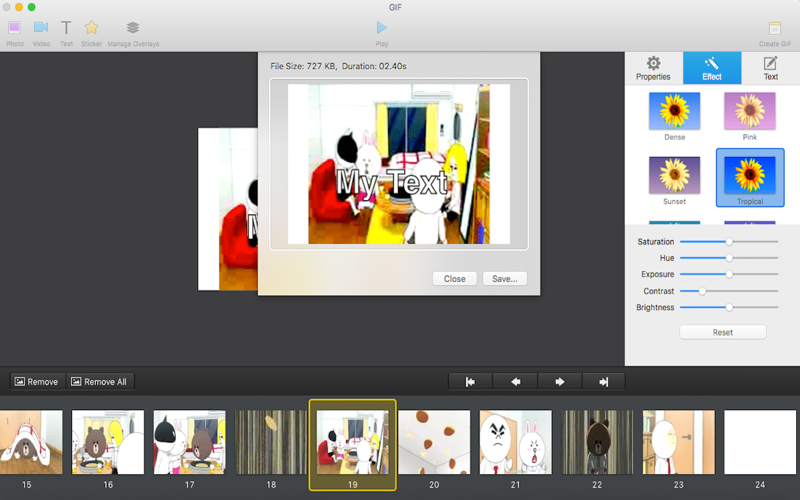Viewport: 800px width, 500px height.
Task: Jump to the first frame
Action: [x=470, y=382]
